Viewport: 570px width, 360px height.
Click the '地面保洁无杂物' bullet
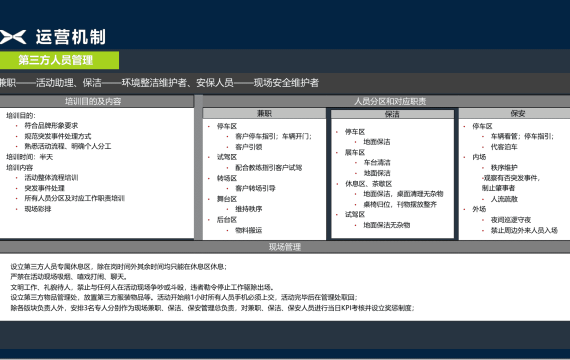pyautogui.click(x=387, y=225)
